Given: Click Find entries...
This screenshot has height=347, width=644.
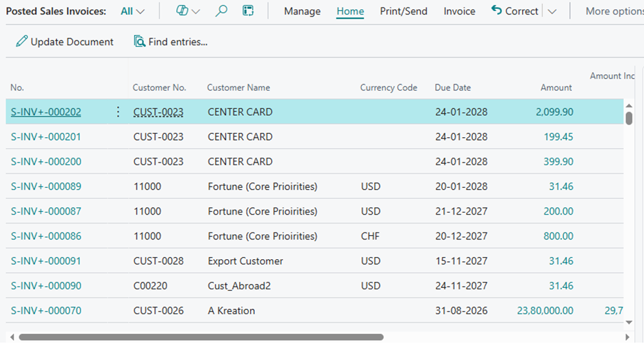Looking at the screenshot, I should point(171,42).
